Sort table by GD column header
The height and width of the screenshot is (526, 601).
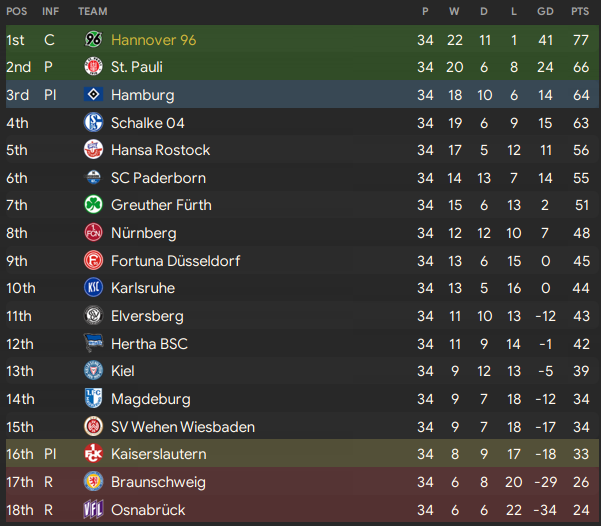click(x=545, y=12)
